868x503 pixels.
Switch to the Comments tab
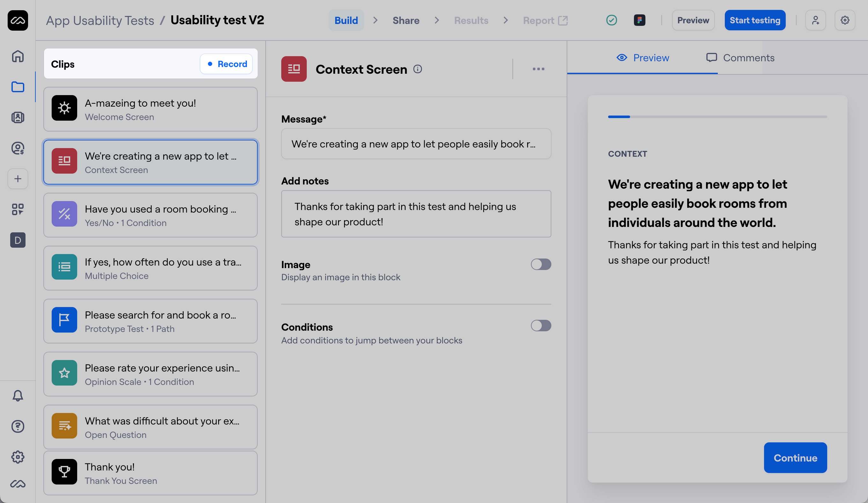coord(740,58)
